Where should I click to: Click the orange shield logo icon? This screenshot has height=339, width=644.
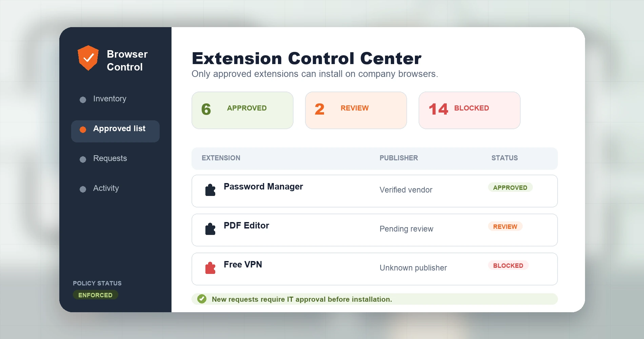(x=88, y=58)
